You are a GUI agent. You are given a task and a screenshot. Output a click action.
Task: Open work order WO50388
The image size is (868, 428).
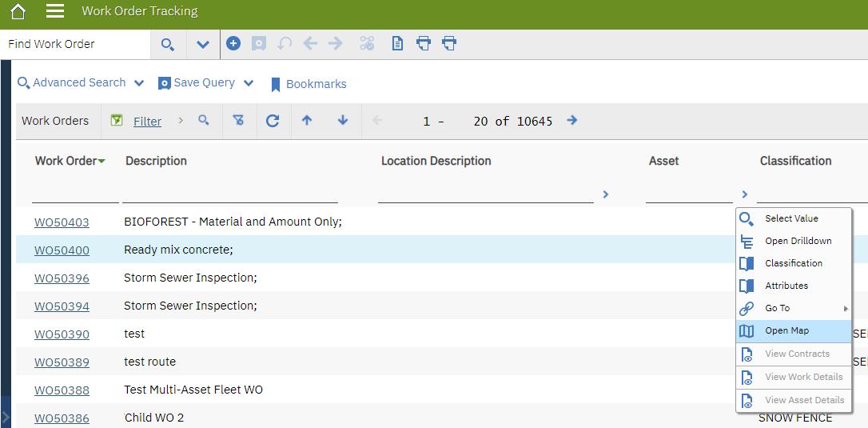(62, 390)
